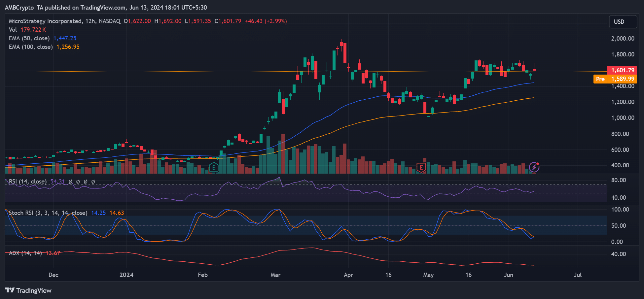Click the ADX value 13.67
Image resolution: width=644 pixels, height=299 pixels.
pos(53,253)
